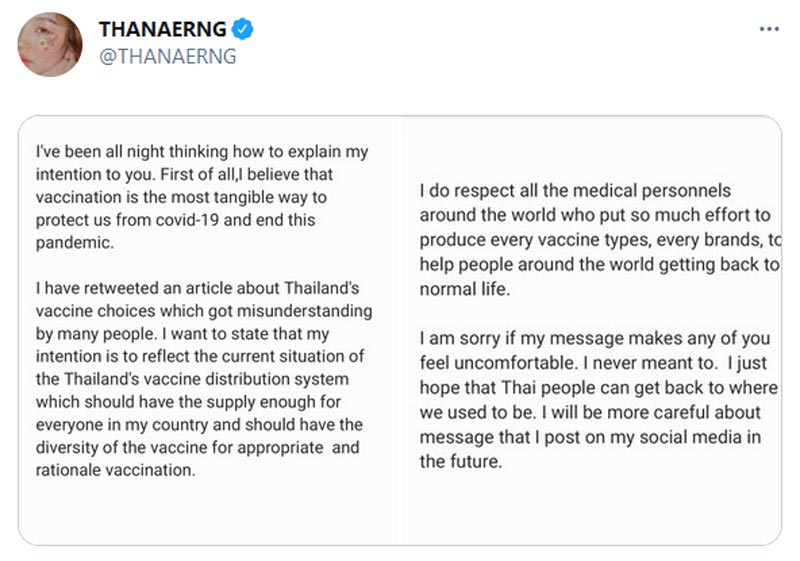800x561 pixels.
Task: Open THANAERNG's profile avatar picture
Action: click(50, 44)
